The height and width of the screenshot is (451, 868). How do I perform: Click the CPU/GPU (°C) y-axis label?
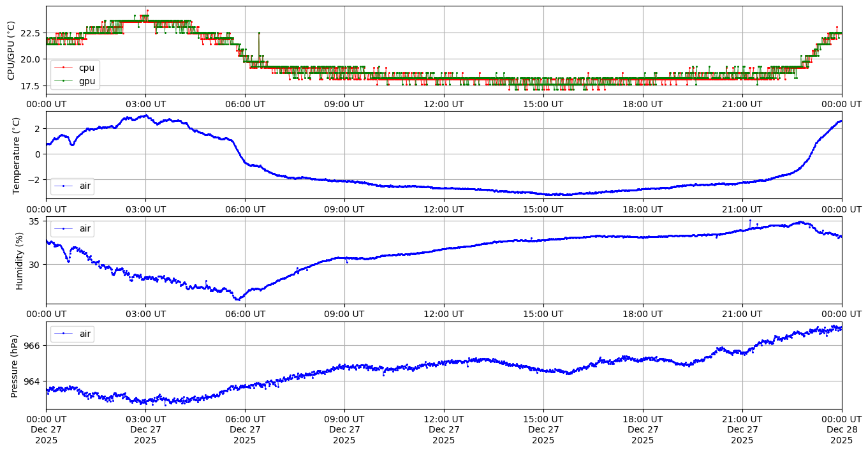coord(11,50)
